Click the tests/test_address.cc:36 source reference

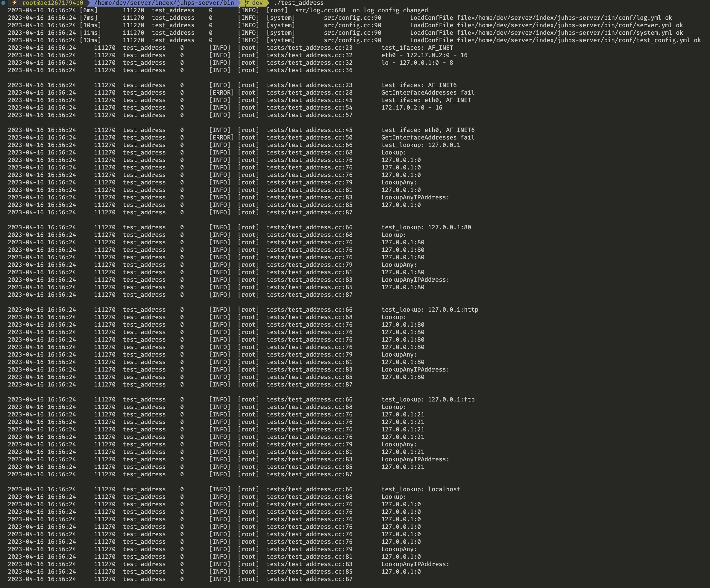tap(310, 70)
